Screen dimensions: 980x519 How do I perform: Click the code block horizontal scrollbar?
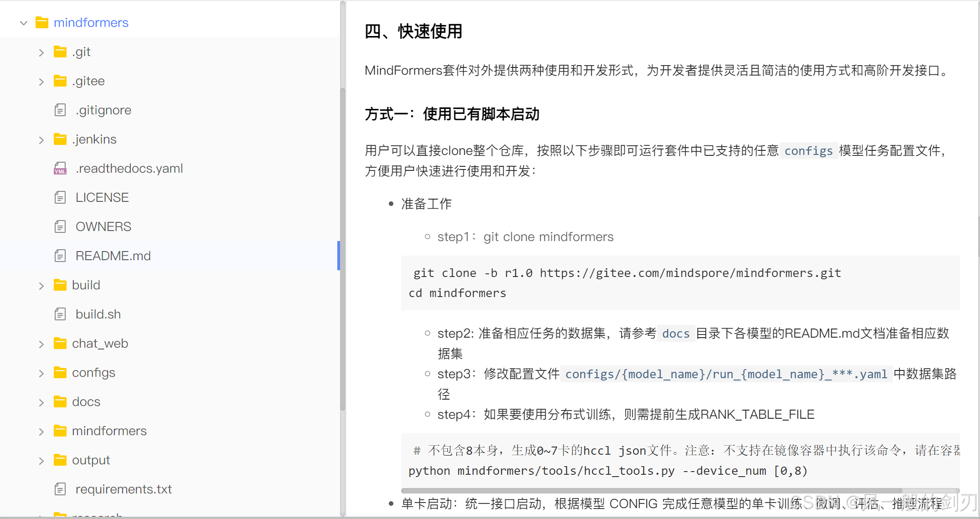tap(652, 491)
